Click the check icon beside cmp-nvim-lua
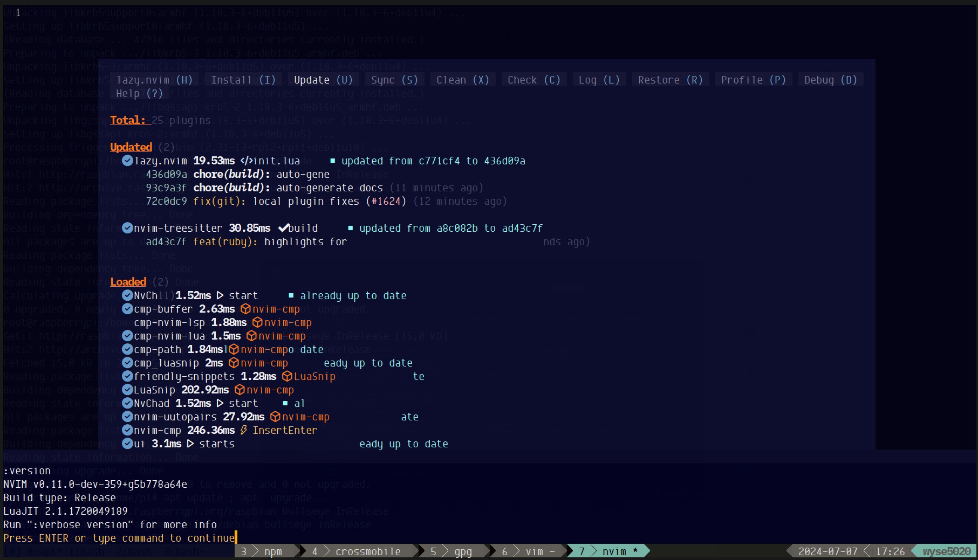 (127, 336)
